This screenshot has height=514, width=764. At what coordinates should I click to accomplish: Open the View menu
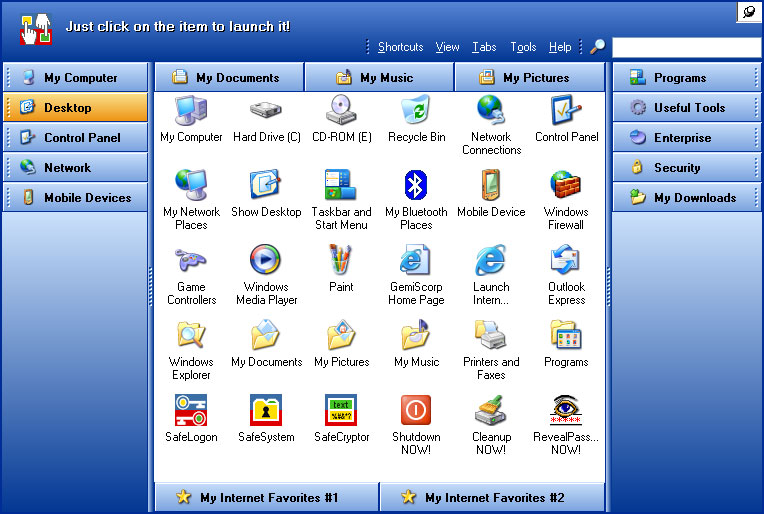447,47
